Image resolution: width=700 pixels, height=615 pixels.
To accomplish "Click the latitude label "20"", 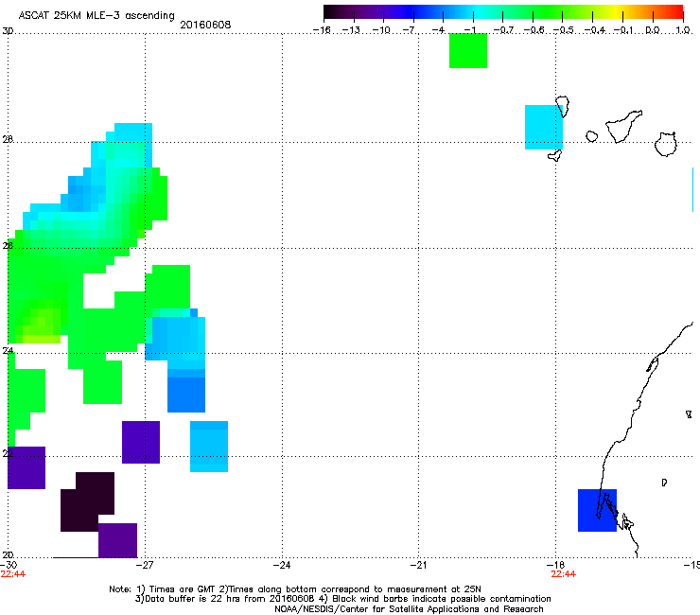I will 8,554.
